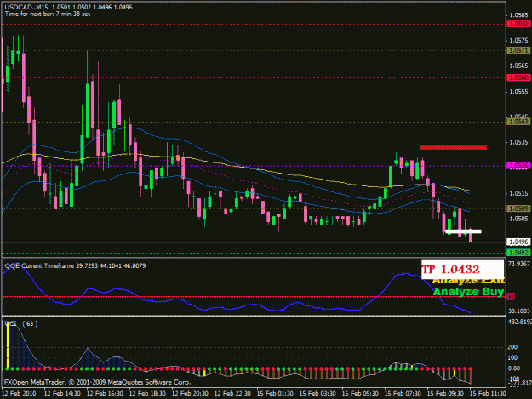Click the magenta 1.0526 price level label
This screenshot has width=532, height=399.
click(x=518, y=165)
